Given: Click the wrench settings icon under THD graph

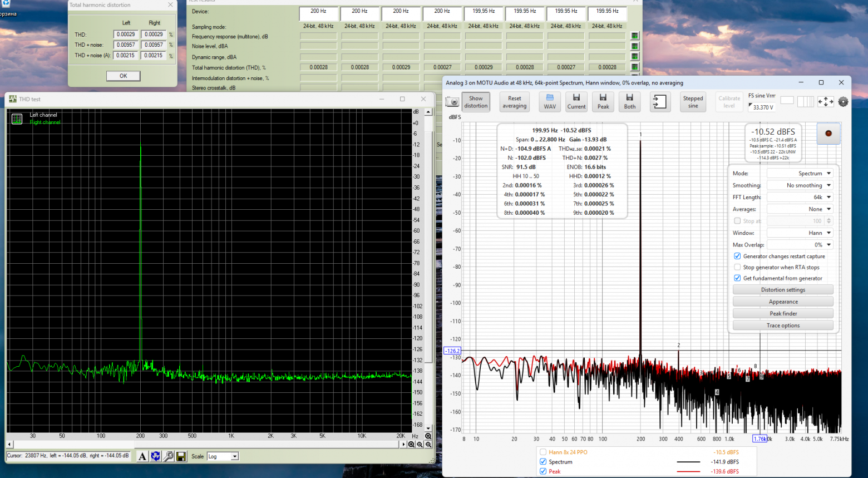Looking at the screenshot, I should point(168,456).
